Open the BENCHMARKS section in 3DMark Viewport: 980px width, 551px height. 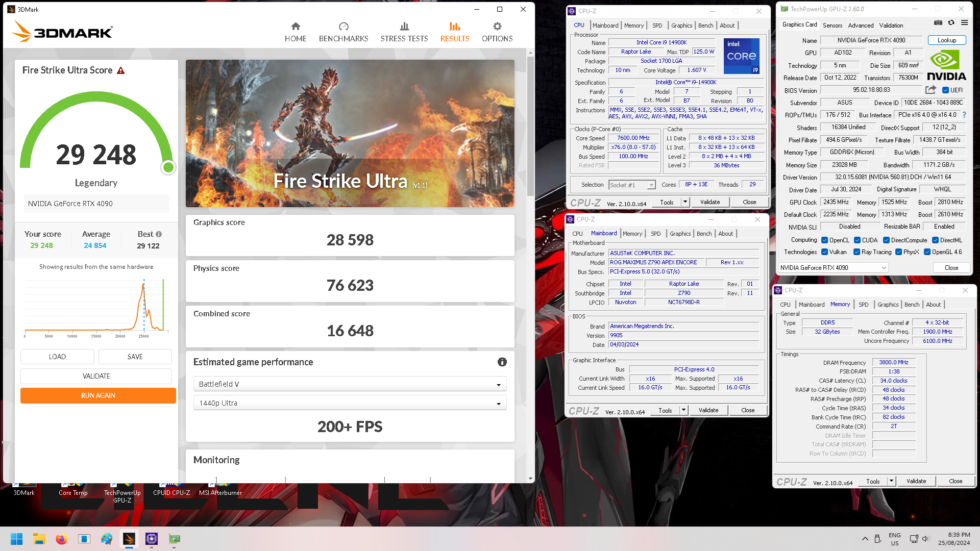pyautogui.click(x=344, y=32)
